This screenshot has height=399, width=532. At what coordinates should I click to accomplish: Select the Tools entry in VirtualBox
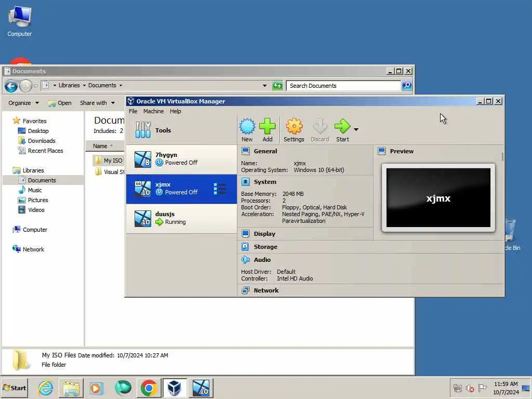pyautogui.click(x=181, y=130)
